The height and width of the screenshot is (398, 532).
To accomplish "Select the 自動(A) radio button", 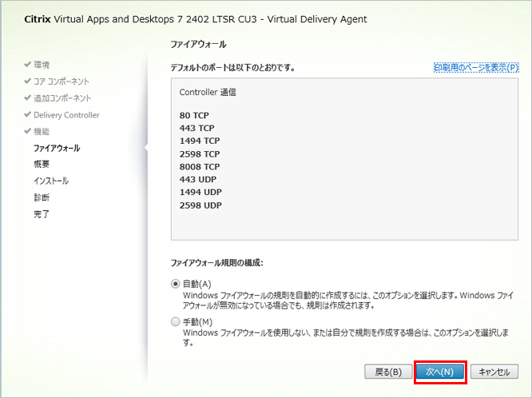I will [x=176, y=283].
